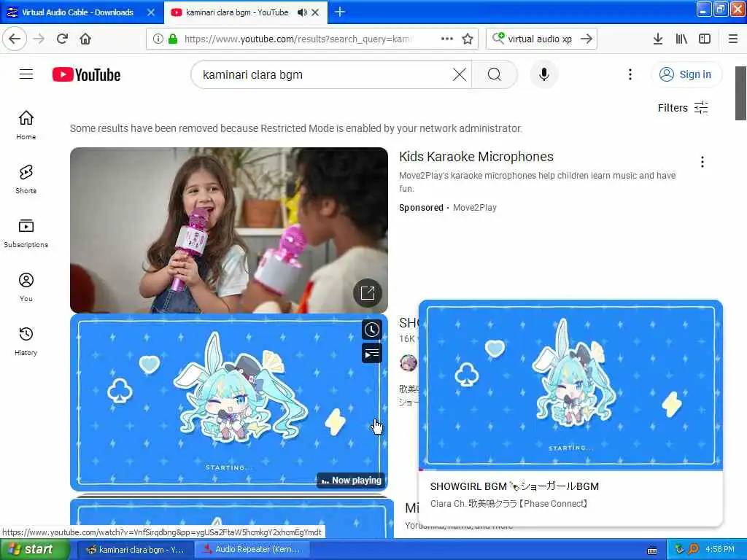Click the Move2Play sponsor name
The height and width of the screenshot is (560, 747).
(474, 208)
